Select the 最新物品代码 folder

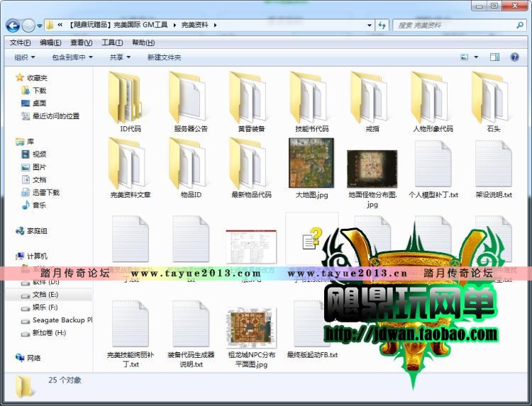251,168
